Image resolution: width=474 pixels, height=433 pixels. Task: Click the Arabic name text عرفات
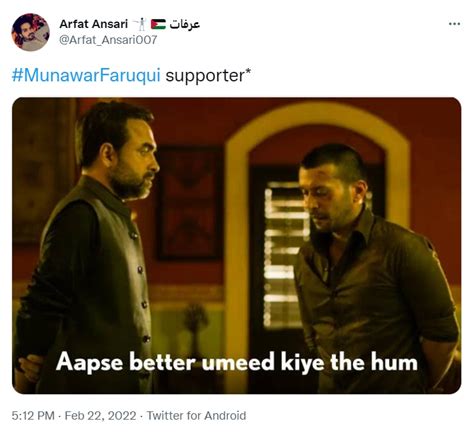pos(185,24)
